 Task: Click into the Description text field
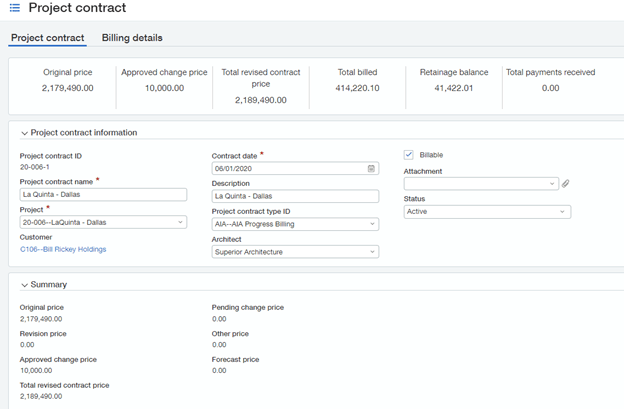(x=295, y=196)
